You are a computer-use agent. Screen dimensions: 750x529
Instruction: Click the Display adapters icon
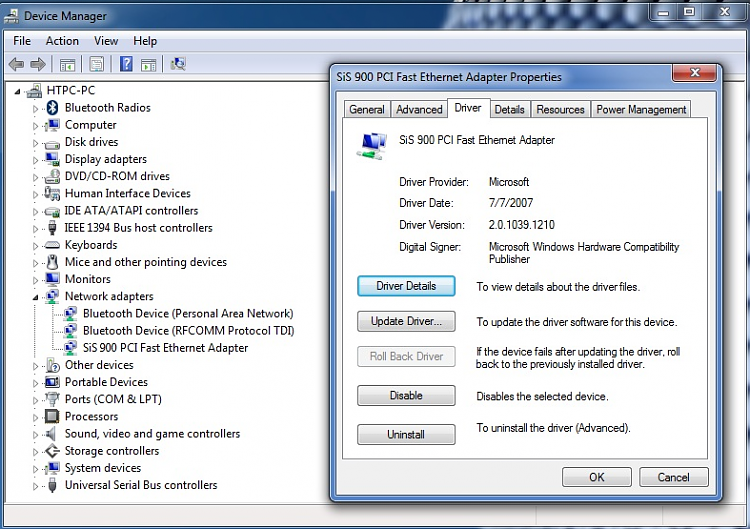tap(52, 159)
